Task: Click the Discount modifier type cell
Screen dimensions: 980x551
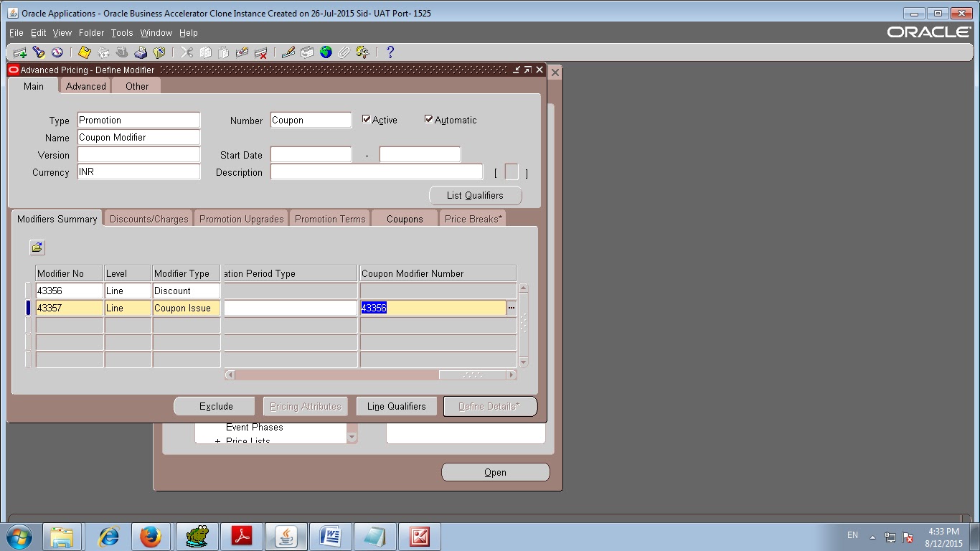Action: [187, 291]
